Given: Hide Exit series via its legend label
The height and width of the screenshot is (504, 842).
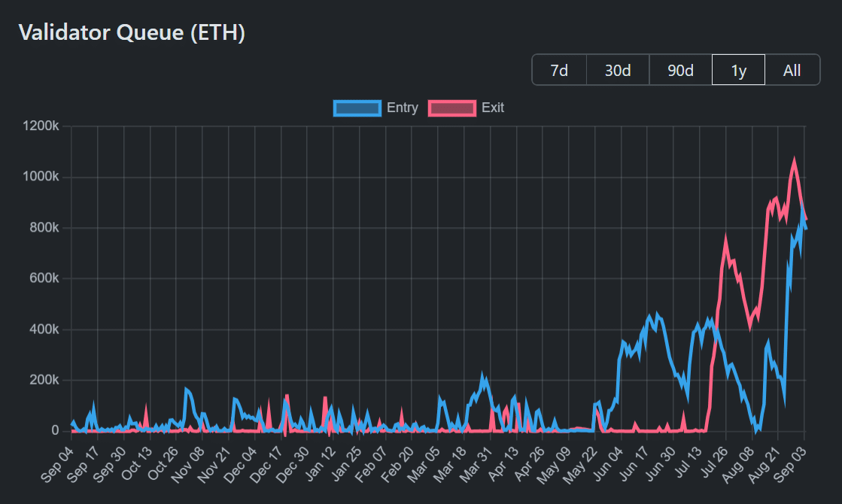Looking at the screenshot, I should tap(493, 108).
